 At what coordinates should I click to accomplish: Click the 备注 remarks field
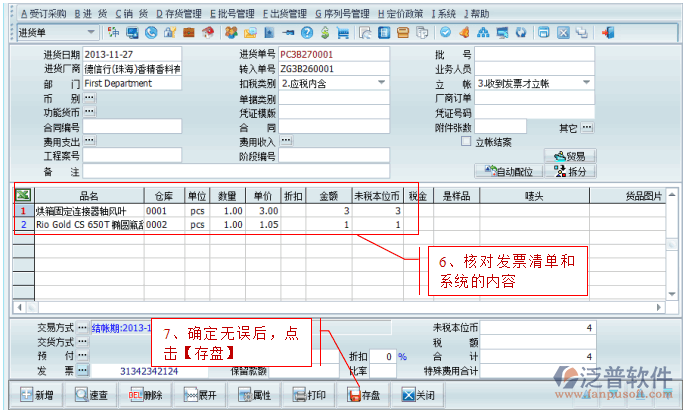point(236,171)
